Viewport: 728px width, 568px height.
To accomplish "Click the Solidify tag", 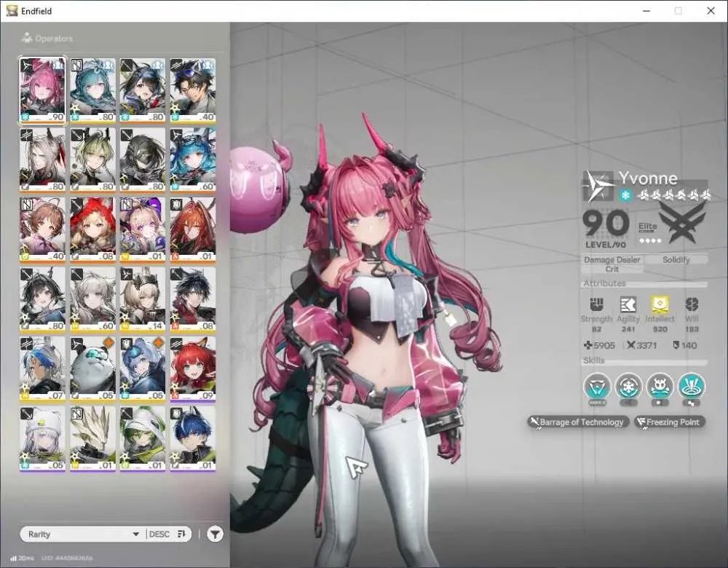I will point(676,260).
